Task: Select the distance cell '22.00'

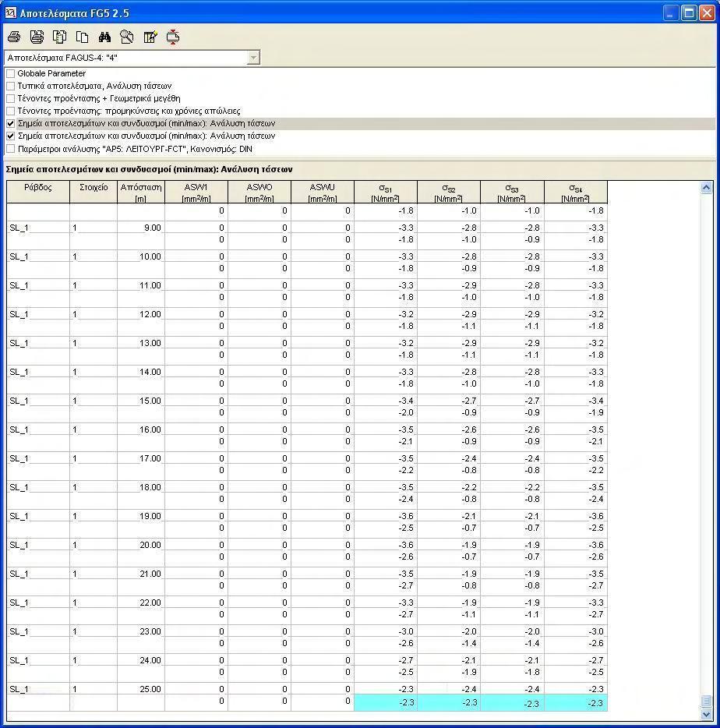Action: (141, 603)
